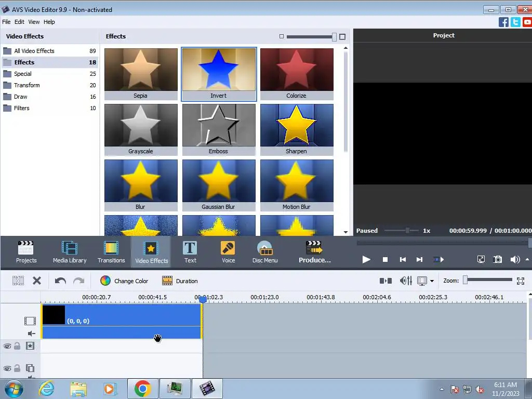Open the Projects section
Viewport: 532px width, 399px height.
[26, 252]
